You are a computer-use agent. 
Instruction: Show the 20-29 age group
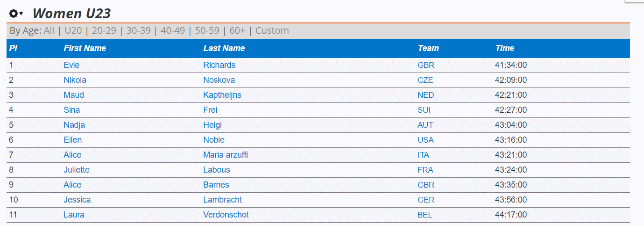click(104, 31)
